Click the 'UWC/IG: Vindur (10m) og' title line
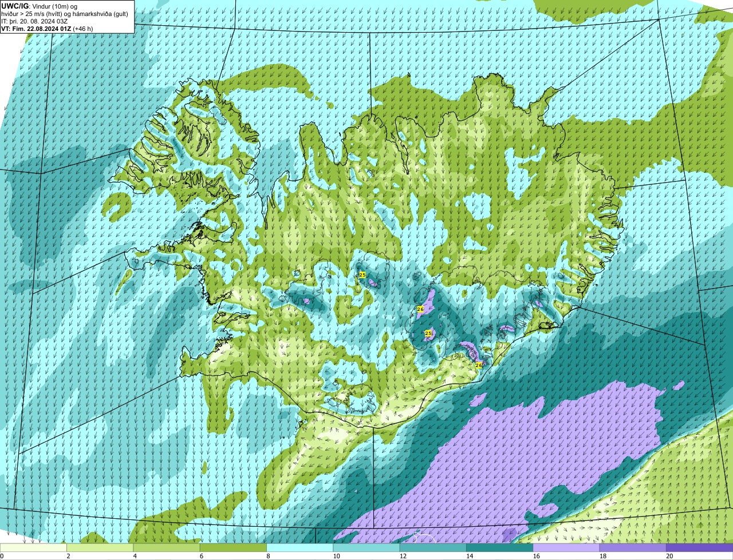Image resolution: width=733 pixels, height=560 pixels. pyautogui.click(x=39, y=6)
